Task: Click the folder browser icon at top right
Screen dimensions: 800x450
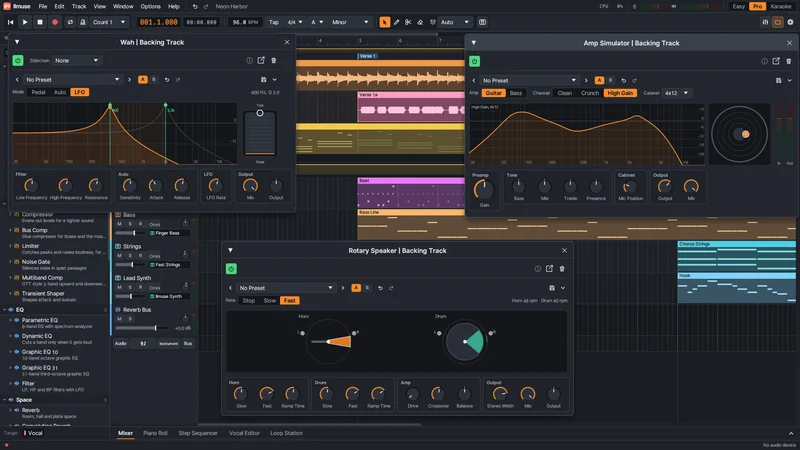Action: (x=778, y=22)
